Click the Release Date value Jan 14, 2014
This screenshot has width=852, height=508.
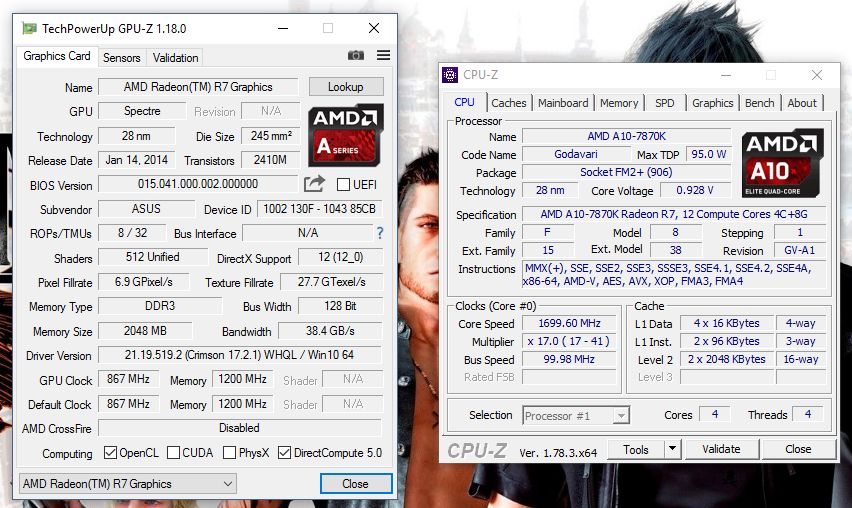136,160
